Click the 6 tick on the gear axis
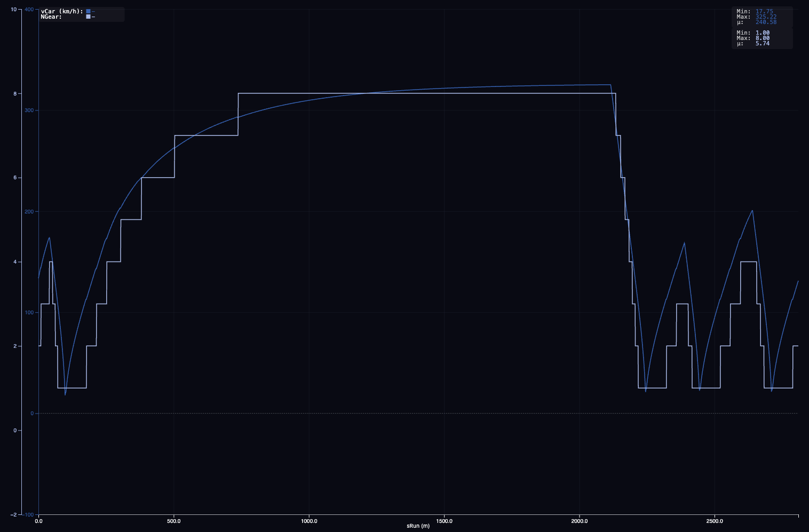The image size is (809, 532). point(15,178)
